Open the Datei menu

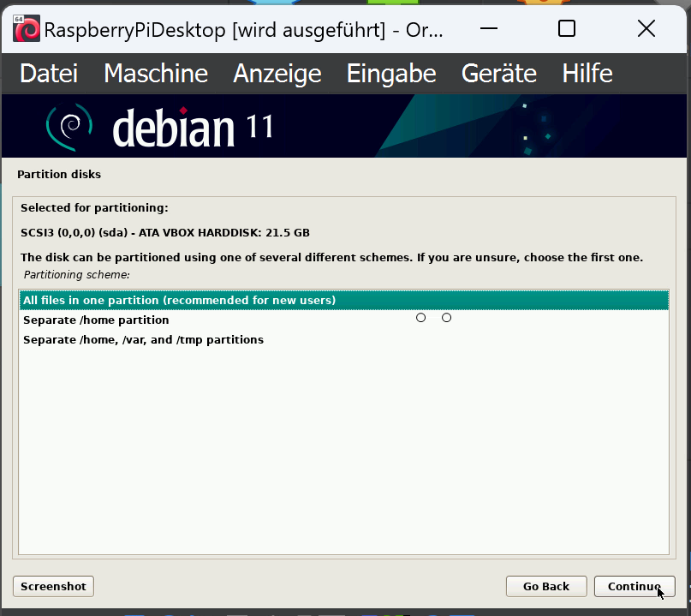coord(49,73)
